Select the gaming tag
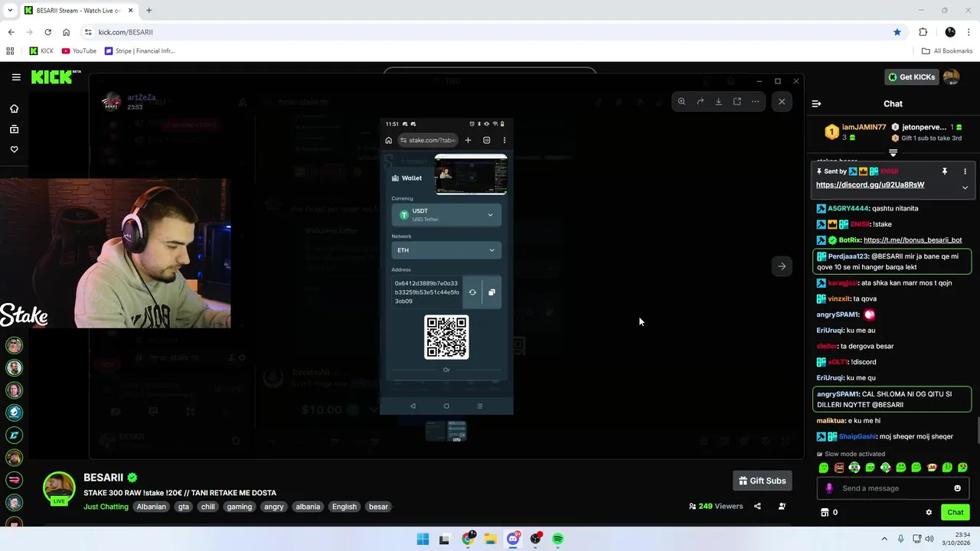 (x=239, y=507)
